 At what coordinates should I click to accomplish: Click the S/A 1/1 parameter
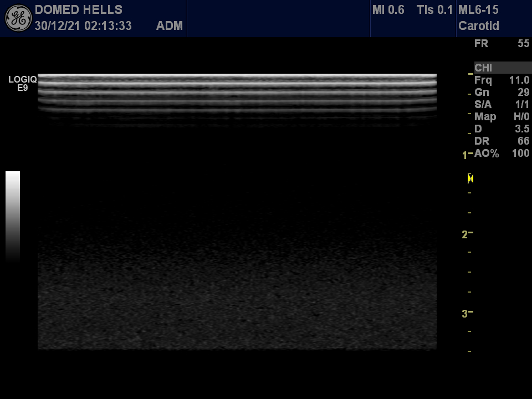502,105
